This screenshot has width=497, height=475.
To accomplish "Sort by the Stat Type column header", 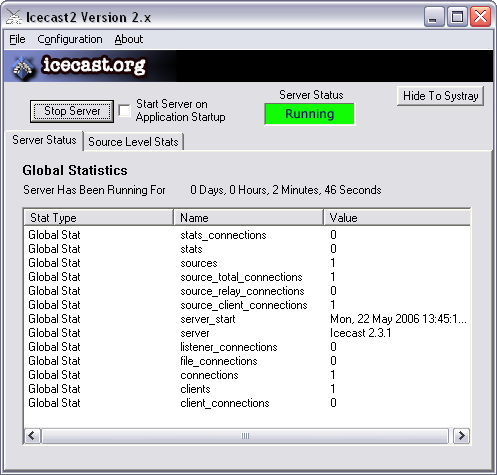I will (x=99, y=218).
